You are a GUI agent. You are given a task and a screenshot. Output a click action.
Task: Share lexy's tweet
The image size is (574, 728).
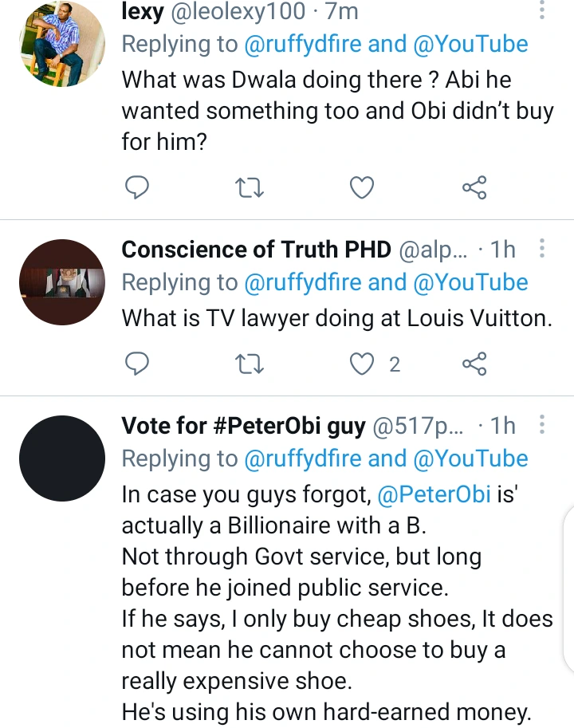point(474,188)
